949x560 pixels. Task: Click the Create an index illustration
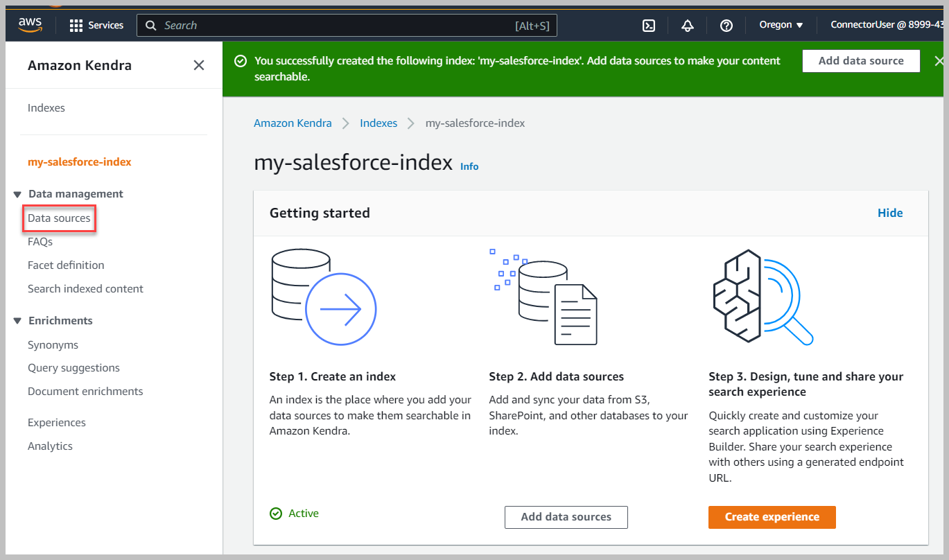(x=323, y=297)
